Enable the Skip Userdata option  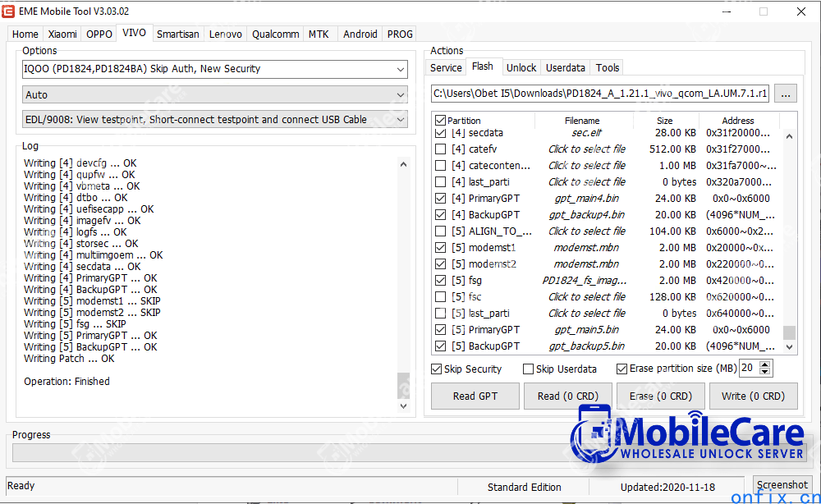point(528,369)
